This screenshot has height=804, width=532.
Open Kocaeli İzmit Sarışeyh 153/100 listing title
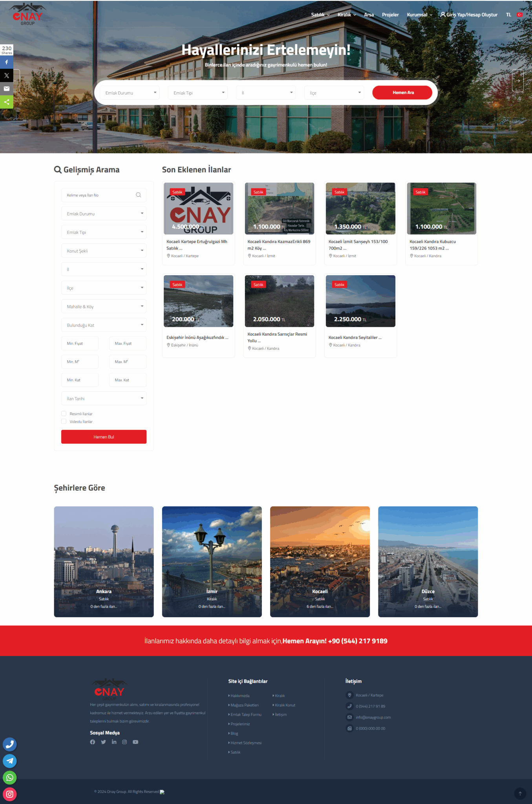pyautogui.click(x=358, y=245)
